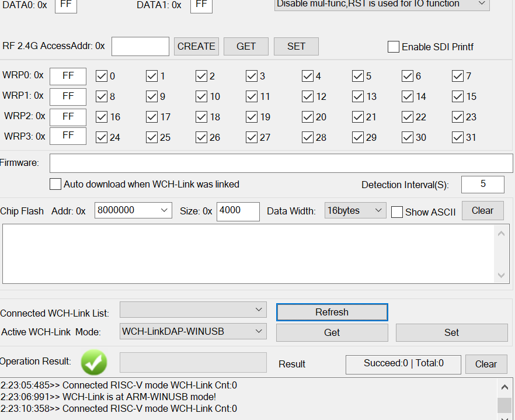Viewport: 515px width, 420px height.
Task: Enable Auto download when WCH-Link was linked
Action: (x=55, y=184)
